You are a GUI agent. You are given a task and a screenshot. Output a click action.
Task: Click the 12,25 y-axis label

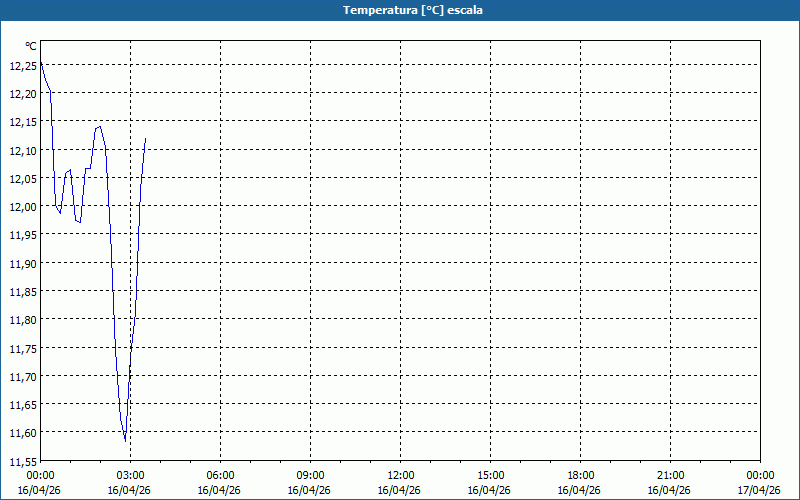pos(23,65)
